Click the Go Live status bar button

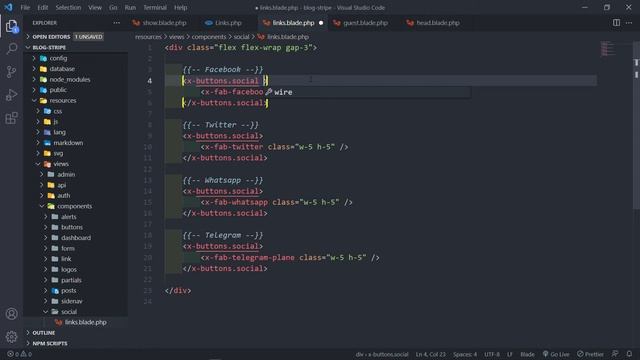556,354
